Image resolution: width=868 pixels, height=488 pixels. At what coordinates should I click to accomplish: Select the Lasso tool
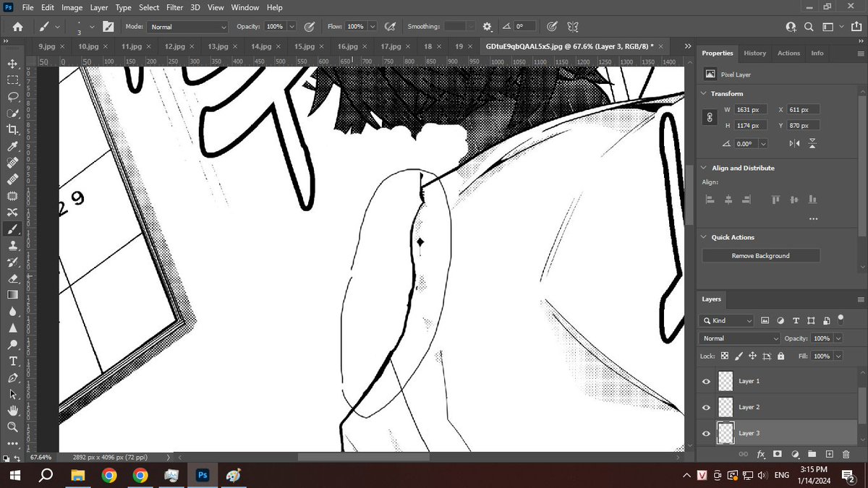tap(13, 97)
